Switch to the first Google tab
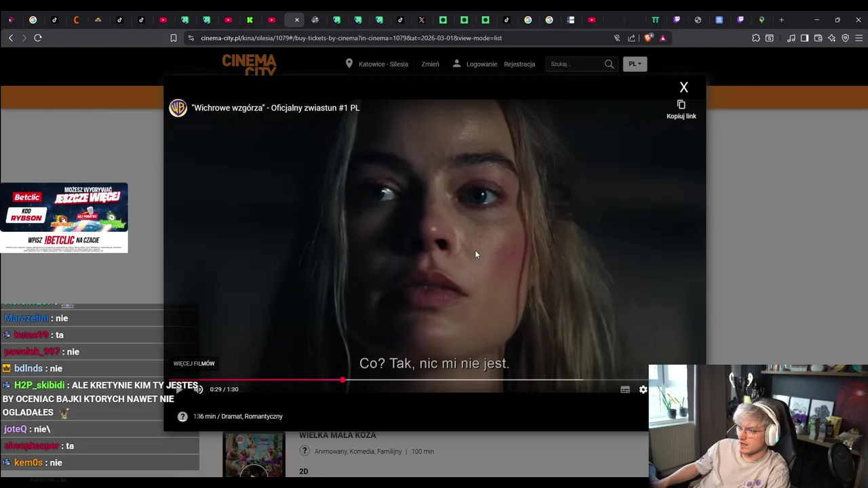Viewport: 868px width, 488px height. [33, 20]
